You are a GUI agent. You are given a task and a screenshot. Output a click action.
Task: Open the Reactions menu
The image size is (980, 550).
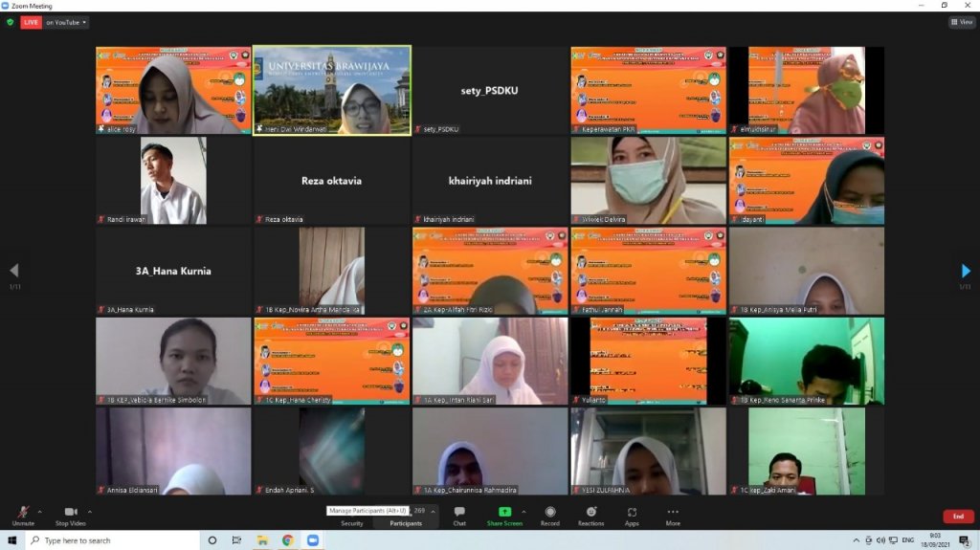coord(590,515)
